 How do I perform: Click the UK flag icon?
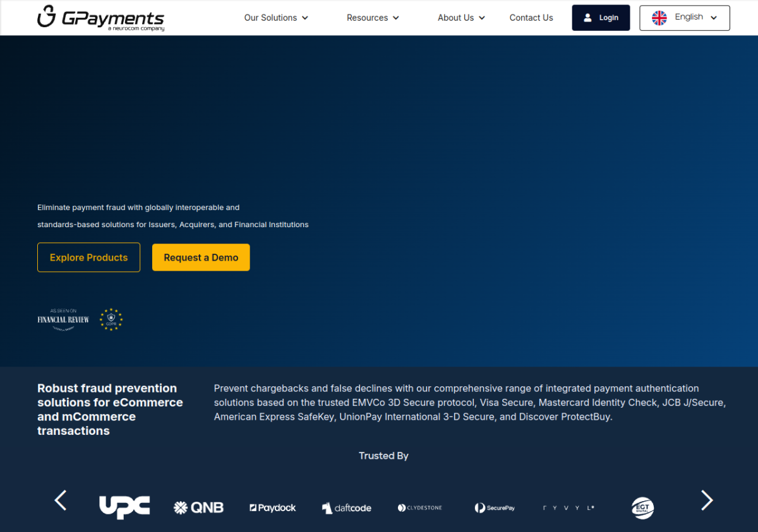[x=659, y=18]
